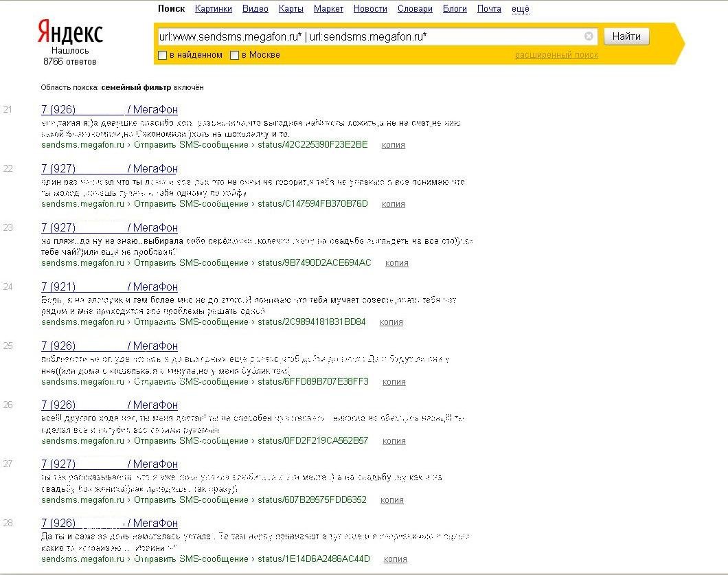Viewport: 728px width, 575px height.
Task: Open result 21 title '7 (926) / МегаФон'
Action: click(110, 110)
